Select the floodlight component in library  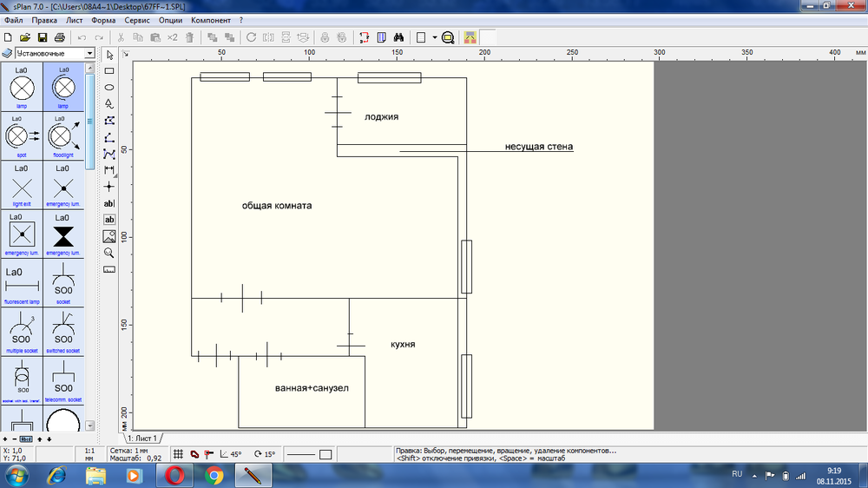point(62,136)
